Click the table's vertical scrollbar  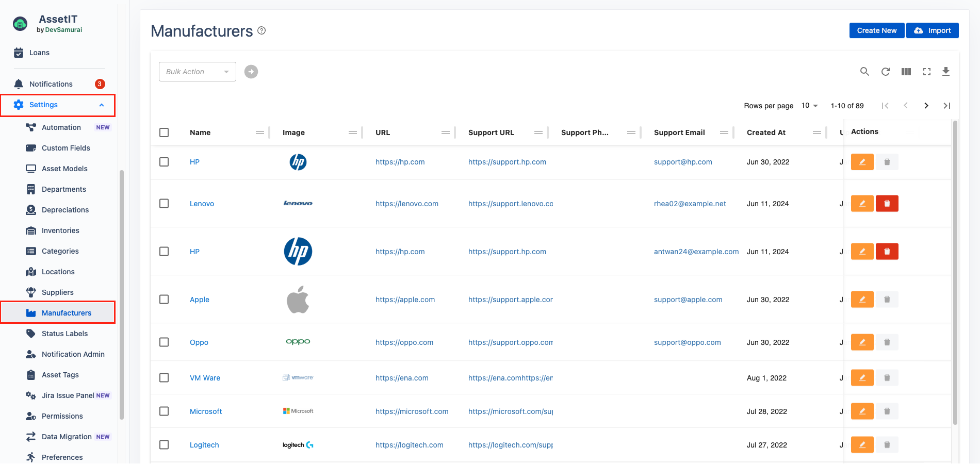coord(955,273)
